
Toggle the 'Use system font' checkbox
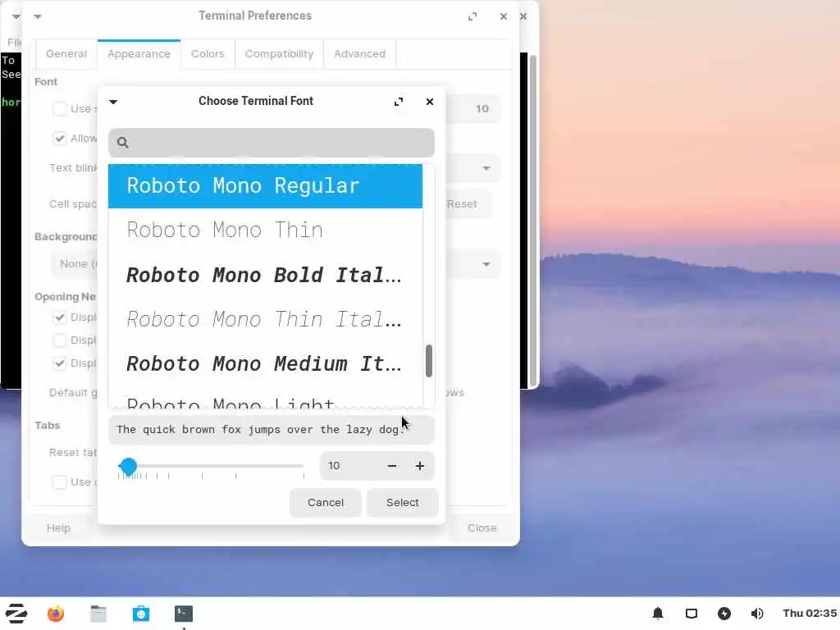60,109
